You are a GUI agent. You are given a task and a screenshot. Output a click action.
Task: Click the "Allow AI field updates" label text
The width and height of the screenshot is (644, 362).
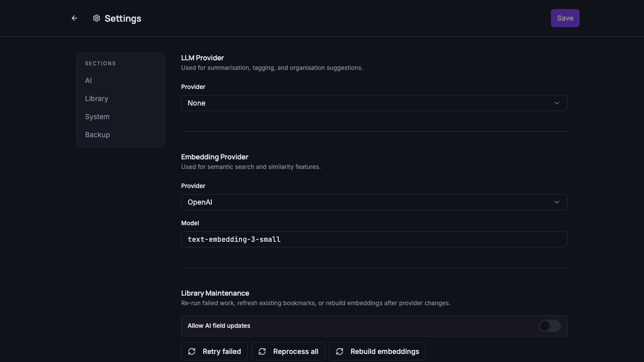coord(219,326)
